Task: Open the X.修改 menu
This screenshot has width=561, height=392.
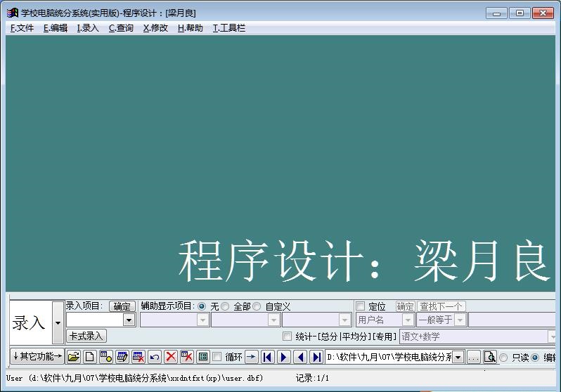Action: tap(155, 28)
